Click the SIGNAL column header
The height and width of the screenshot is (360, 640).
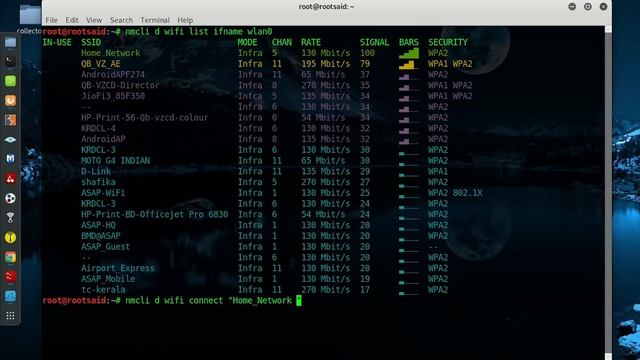pos(374,42)
